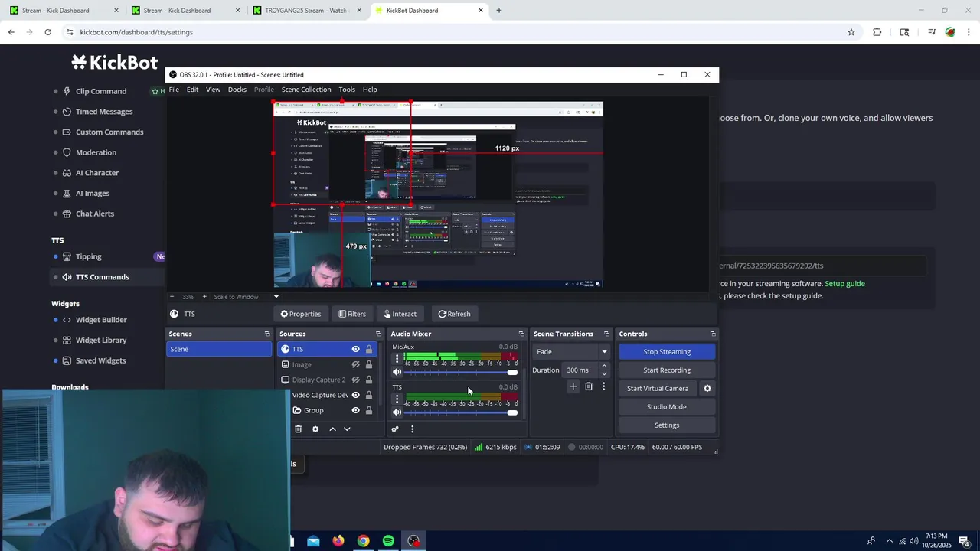Move selected source up in the list

[332, 429]
